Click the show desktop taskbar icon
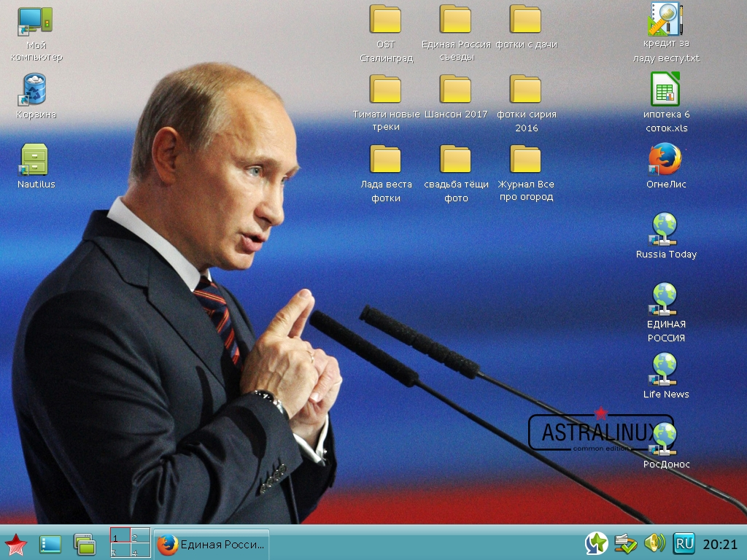Viewport: 747px width, 560px height. click(50, 544)
